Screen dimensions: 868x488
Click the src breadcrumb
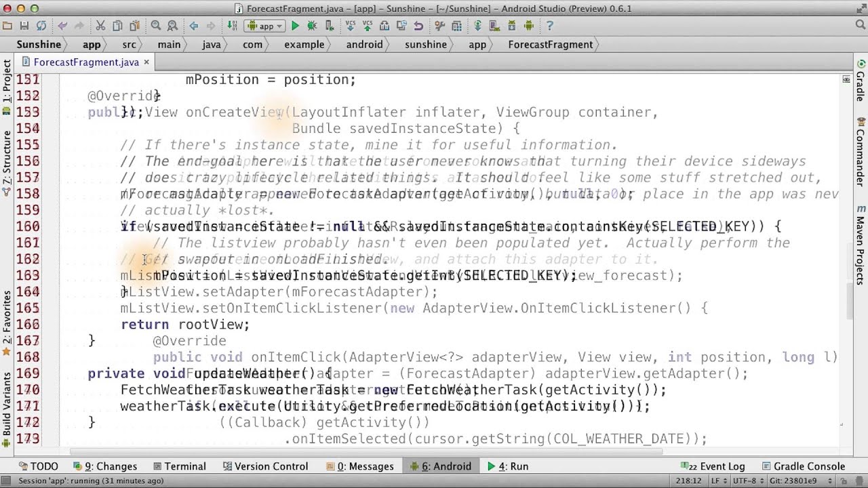click(x=129, y=45)
